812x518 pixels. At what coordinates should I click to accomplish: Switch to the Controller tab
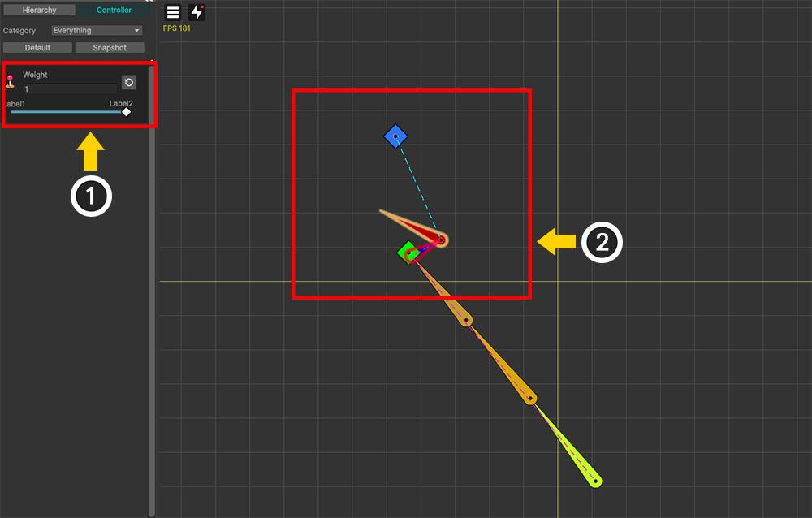pyautogui.click(x=114, y=11)
